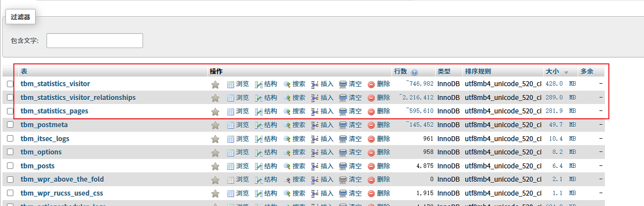Viewport: 644px width, 206px height.
Task: Sort by 类型 column header
Action: point(444,71)
